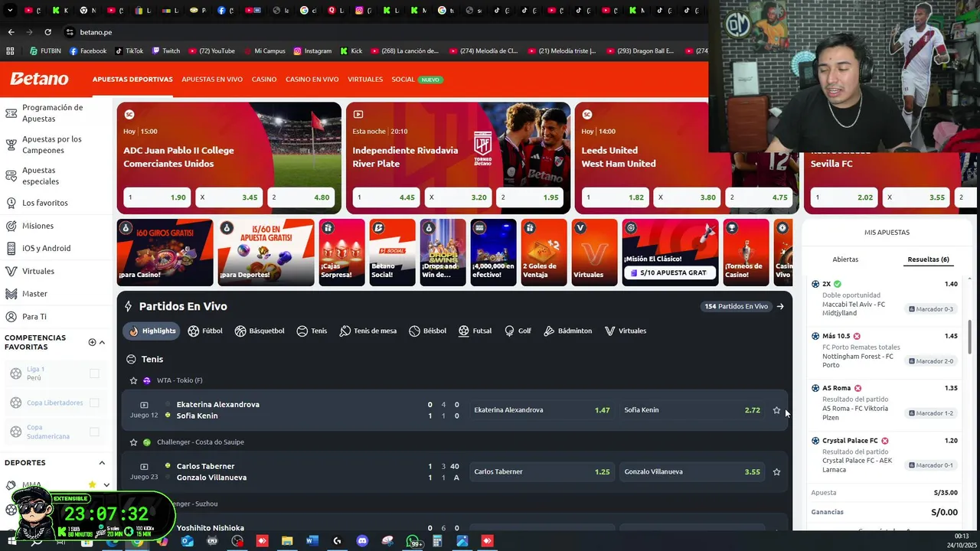Open live stream for Alexandrova match
The height and width of the screenshot is (551, 980).
click(144, 405)
